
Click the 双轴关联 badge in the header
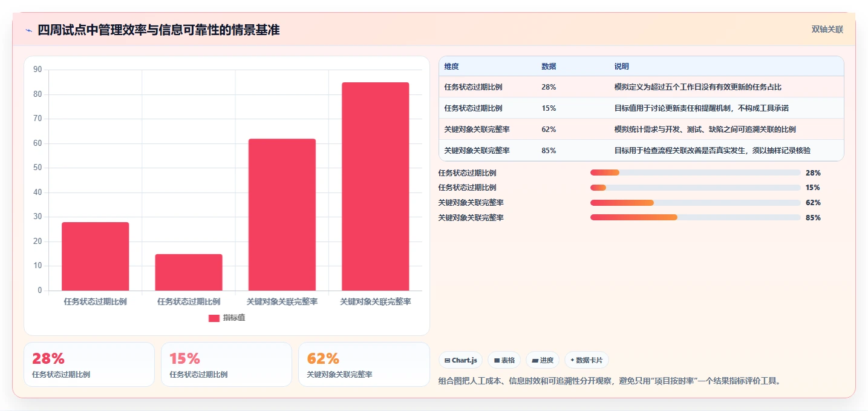pos(827,29)
